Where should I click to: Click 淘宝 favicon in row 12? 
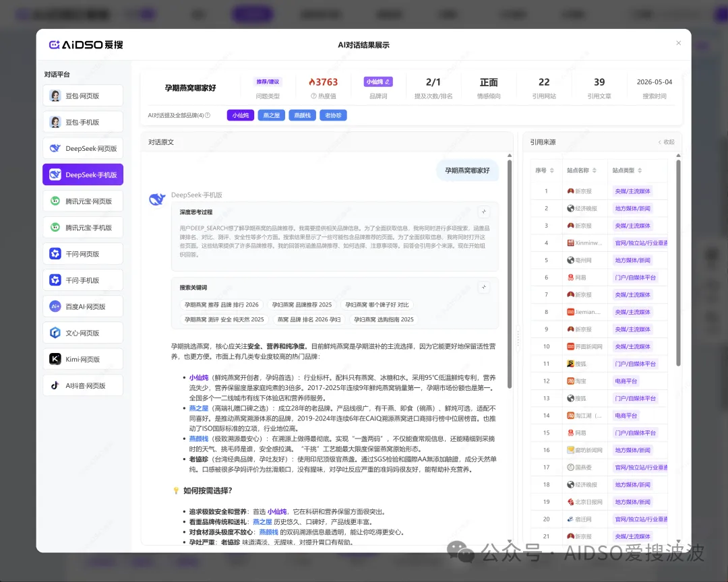(571, 381)
